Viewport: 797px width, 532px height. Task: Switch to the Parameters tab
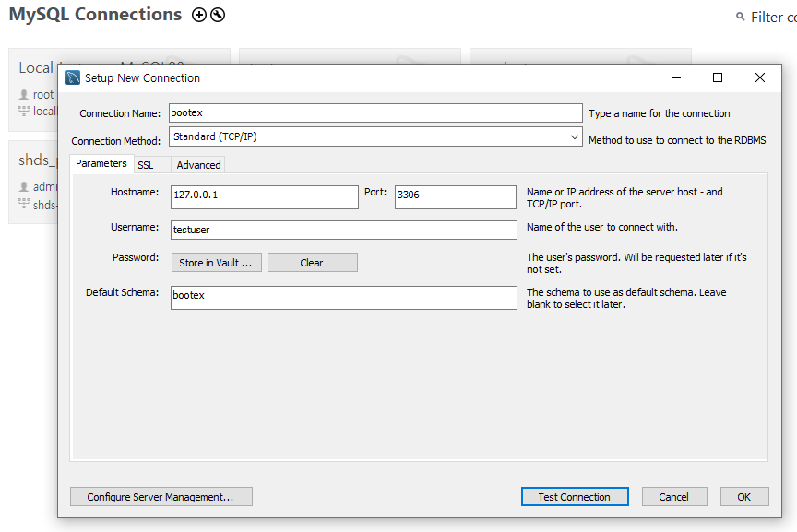point(101,163)
